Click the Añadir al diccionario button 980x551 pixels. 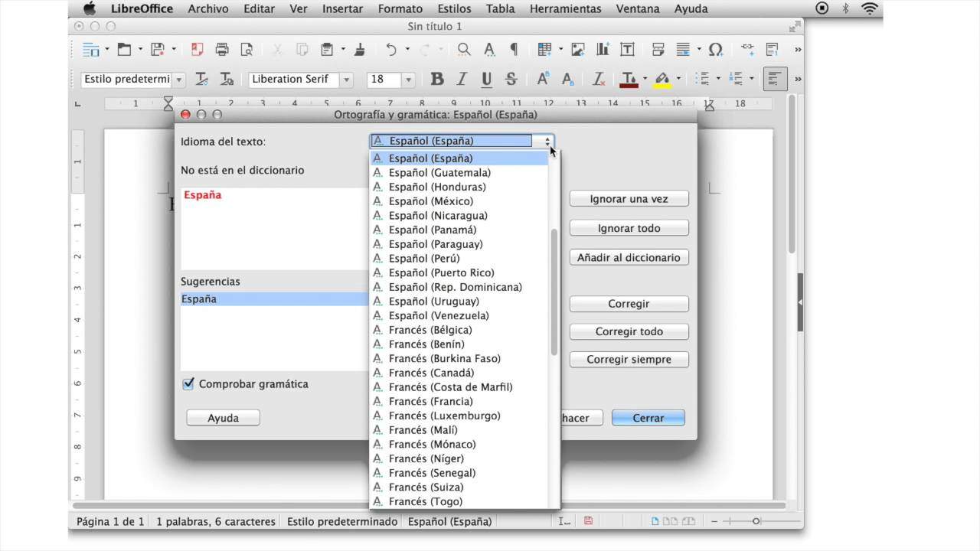(629, 258)
